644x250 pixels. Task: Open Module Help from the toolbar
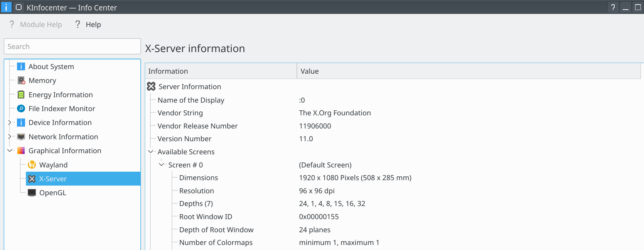(x=35, y=24)
